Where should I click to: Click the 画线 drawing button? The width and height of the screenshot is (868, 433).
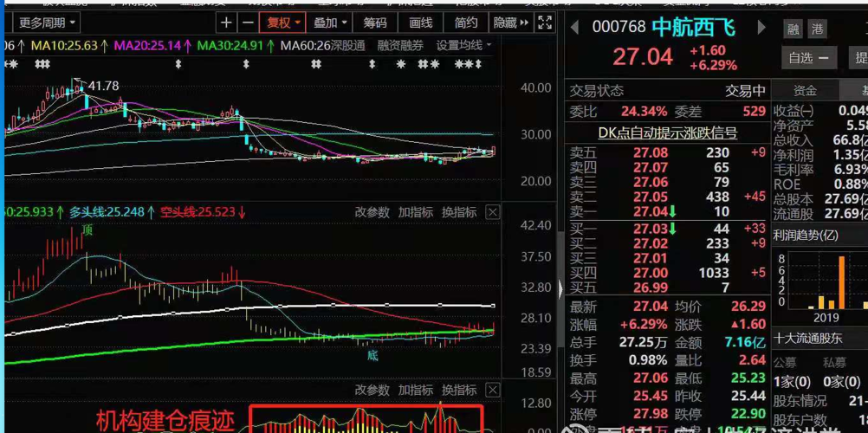coord(421,23)
